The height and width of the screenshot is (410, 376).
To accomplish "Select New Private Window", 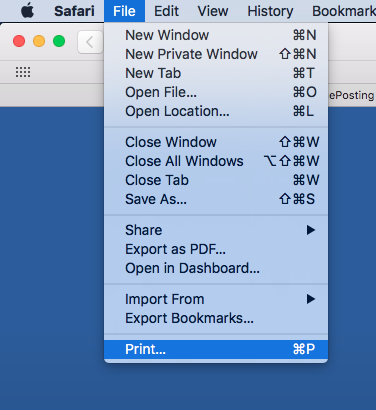I will pos(216,54).
